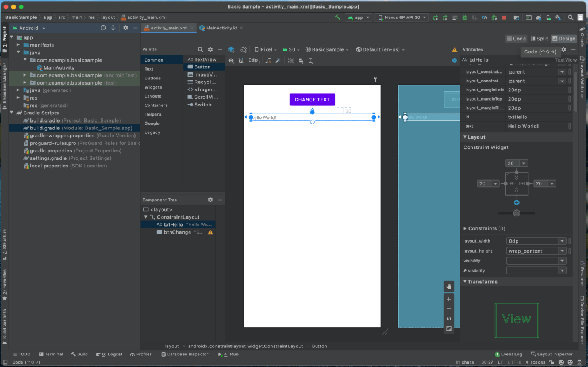This screenshot has width=588, height=367.
Task: Select the Pan hand tool on canvas
Action: pyautogui.click(x=449, y=286)
